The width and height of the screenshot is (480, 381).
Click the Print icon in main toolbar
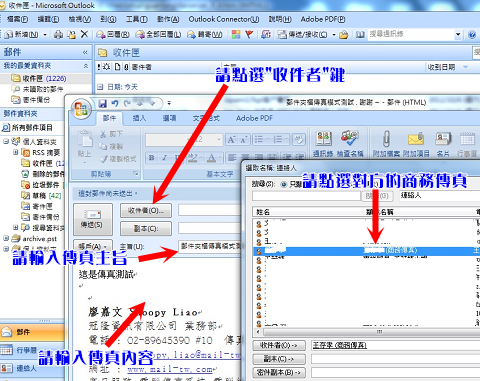(x=58, y=34)
